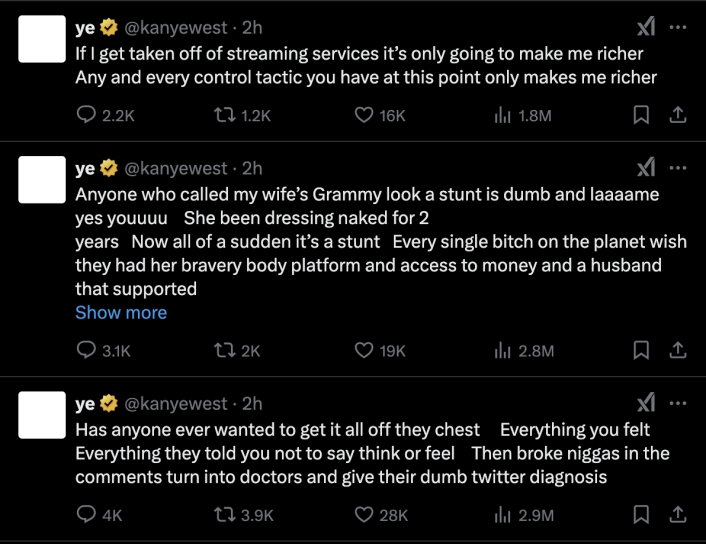Like the streaming services tweet
This screenshot has width=706, height=544.
coord(365,116)
